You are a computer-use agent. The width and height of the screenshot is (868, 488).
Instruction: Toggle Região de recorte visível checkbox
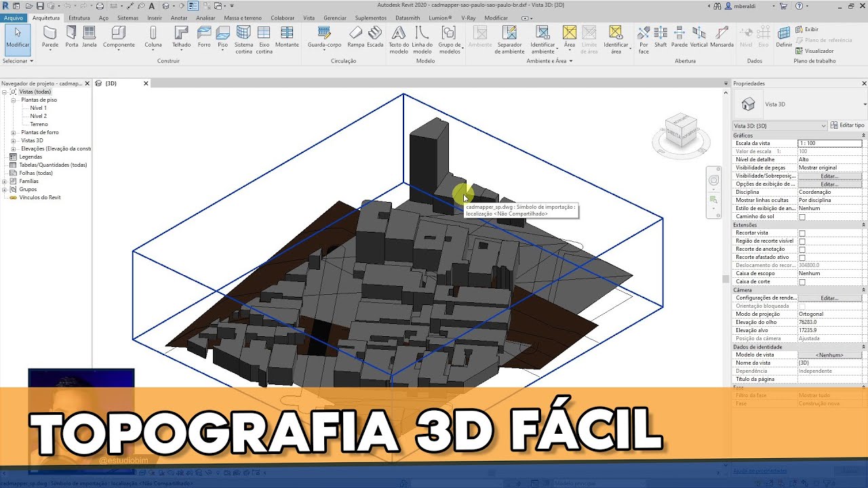pos(802,241)
